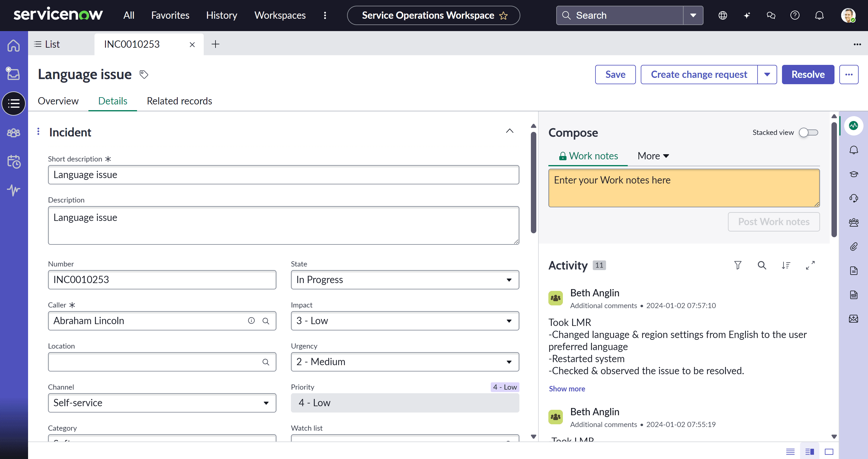This screenshot has width=868, height=459.
Task: Switch to the Overview tab
Action: (58, 101)
